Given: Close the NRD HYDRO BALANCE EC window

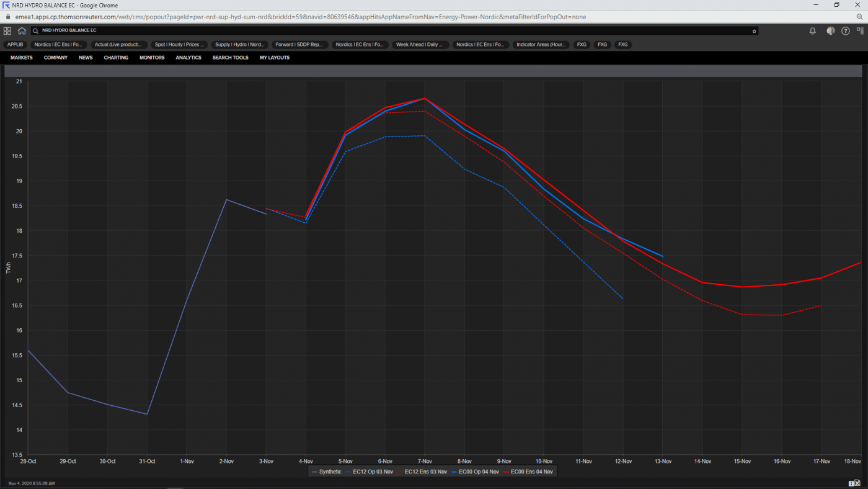Looking at the screenshot, I should tap(858, 5).
